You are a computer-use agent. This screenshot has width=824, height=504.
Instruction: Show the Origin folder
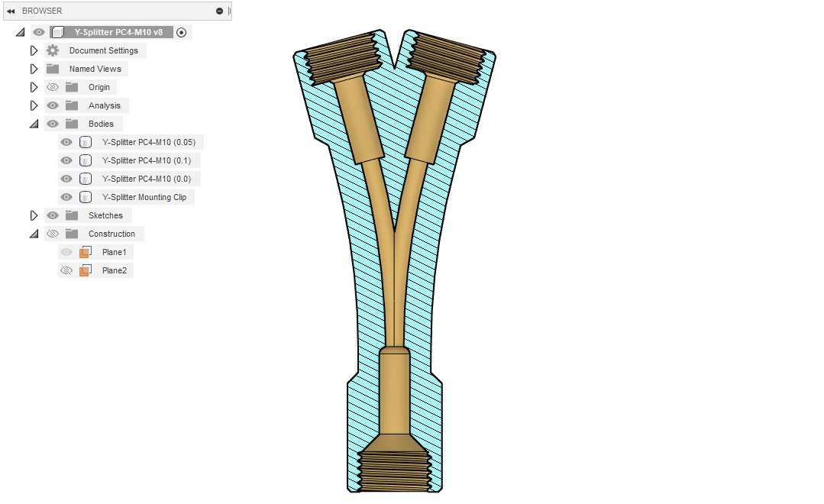(53, 87)
